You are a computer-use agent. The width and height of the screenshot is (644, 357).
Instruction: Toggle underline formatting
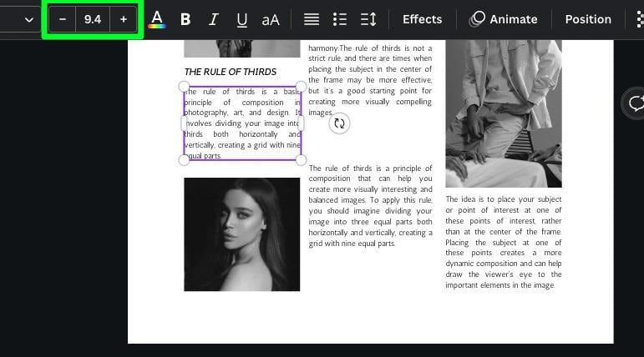pos(242,19)
